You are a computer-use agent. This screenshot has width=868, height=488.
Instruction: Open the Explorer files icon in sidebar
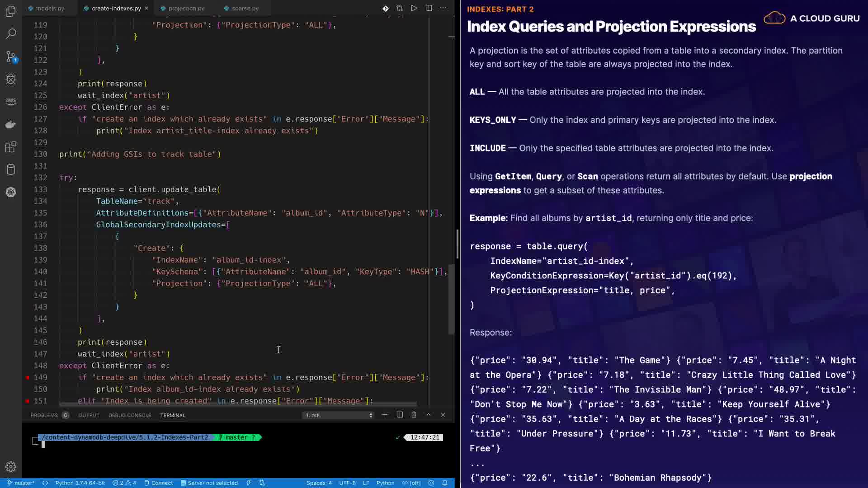[x=11, y=11]
